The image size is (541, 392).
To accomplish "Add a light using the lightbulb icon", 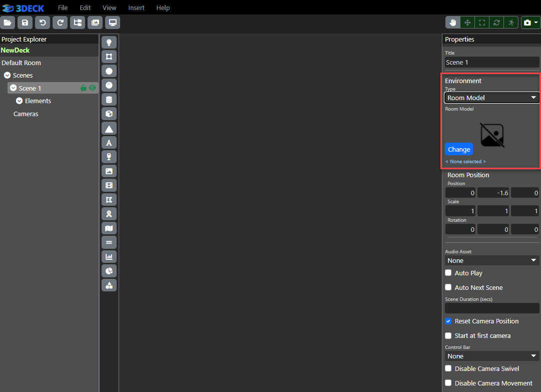I will 109,43.
